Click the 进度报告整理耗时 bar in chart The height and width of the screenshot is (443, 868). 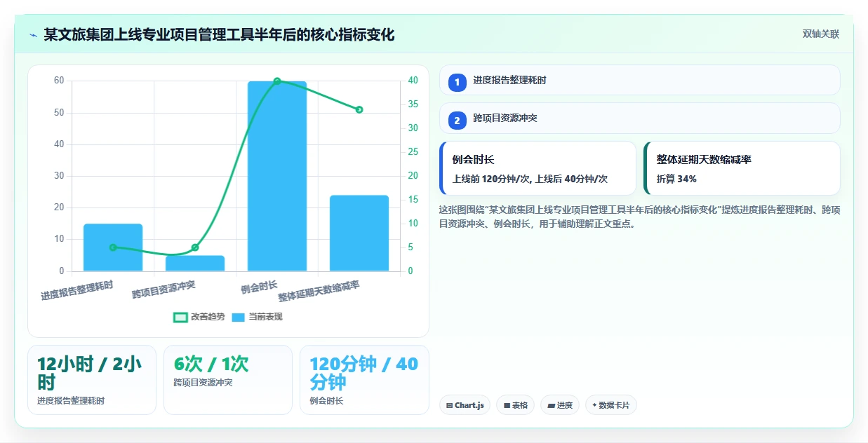tap(113, 247)
